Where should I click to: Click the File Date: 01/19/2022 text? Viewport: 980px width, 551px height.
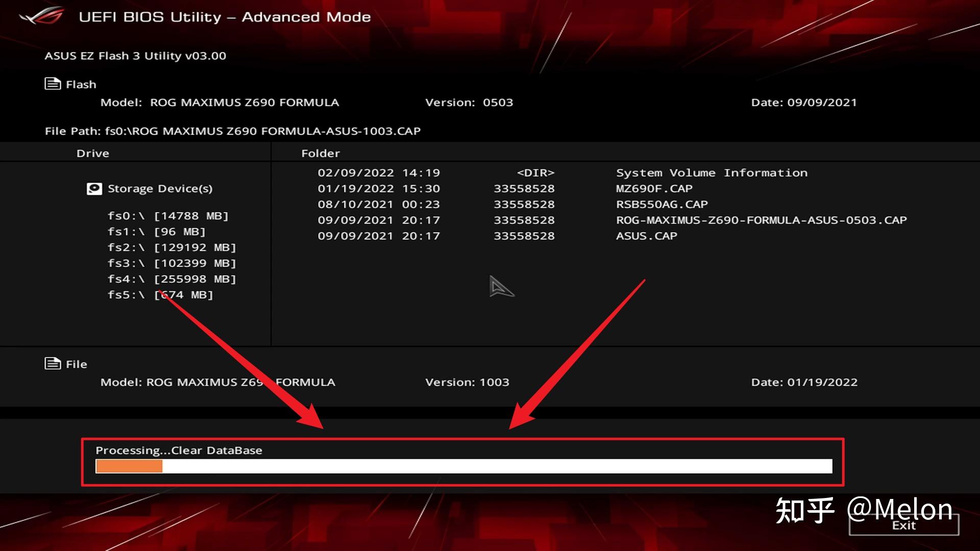tap(804, 382)
